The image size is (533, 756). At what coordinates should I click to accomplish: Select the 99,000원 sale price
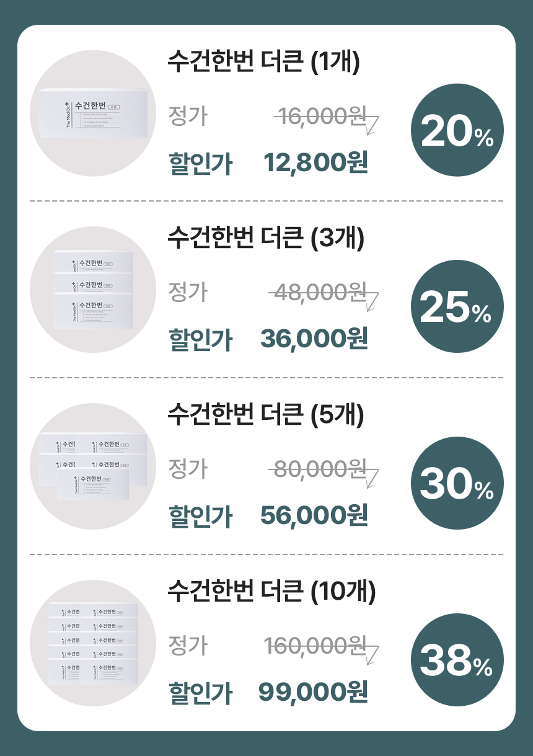pyautogui.click(x=313, y=693)
